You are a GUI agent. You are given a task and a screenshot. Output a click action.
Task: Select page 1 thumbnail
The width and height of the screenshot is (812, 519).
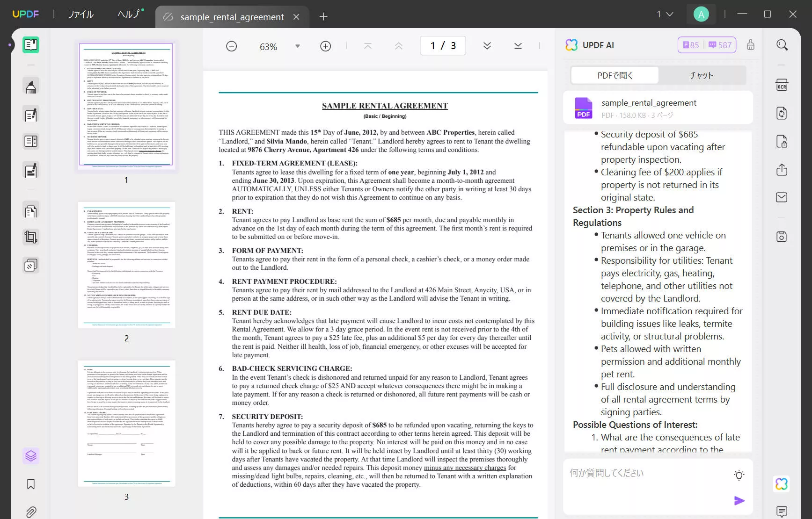(126, 104)
